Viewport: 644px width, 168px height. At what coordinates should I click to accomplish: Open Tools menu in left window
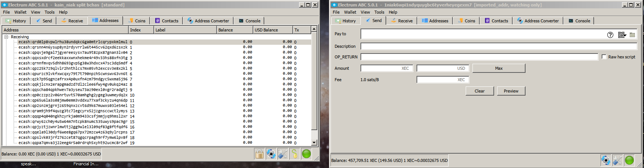50,12
